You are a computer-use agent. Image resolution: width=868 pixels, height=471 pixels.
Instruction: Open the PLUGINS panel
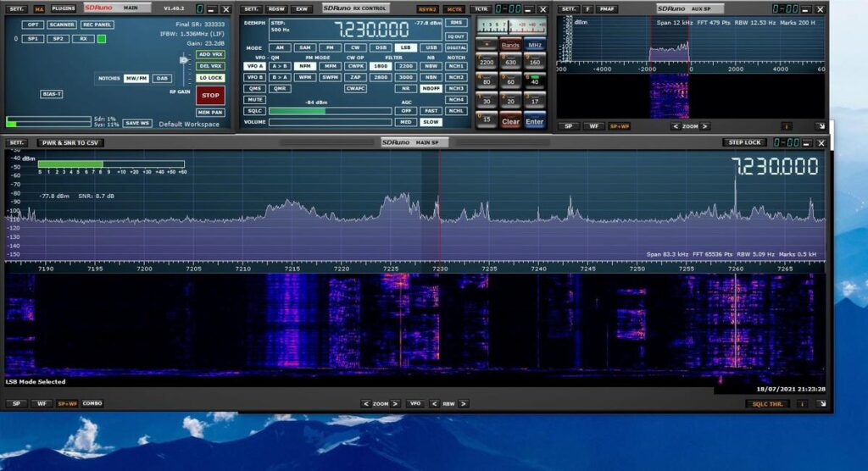(63, 8)
